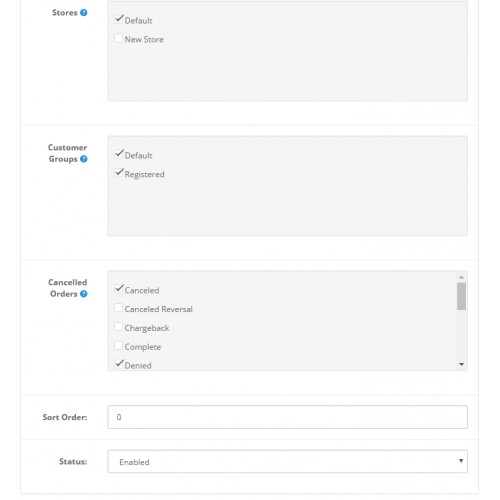Click the Cancelled Orders help icon
The width and height of the screenshot is (500, 500).
84,294
